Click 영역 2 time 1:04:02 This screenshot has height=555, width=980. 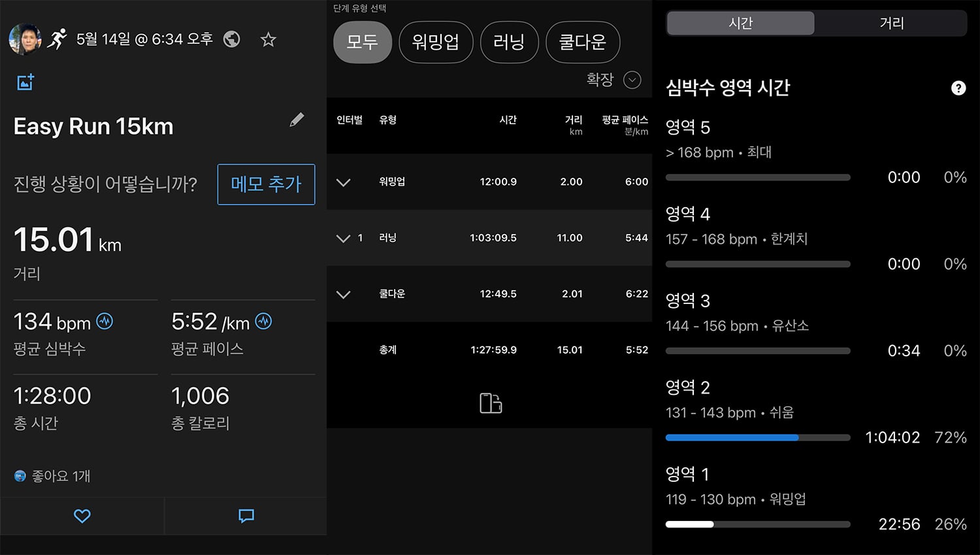coord(892,437)
